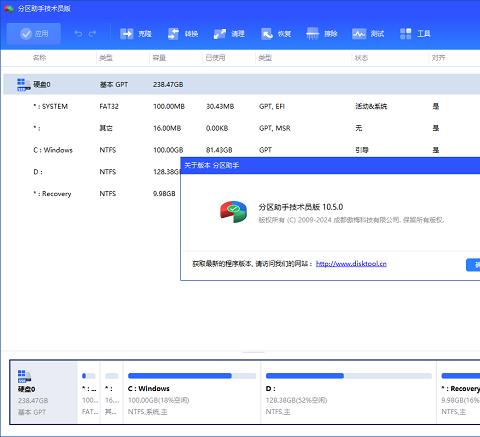Sort by the 名称 column header
Image resolution: width=480 pixels, height=437 pixels.
tap(39, 58)
